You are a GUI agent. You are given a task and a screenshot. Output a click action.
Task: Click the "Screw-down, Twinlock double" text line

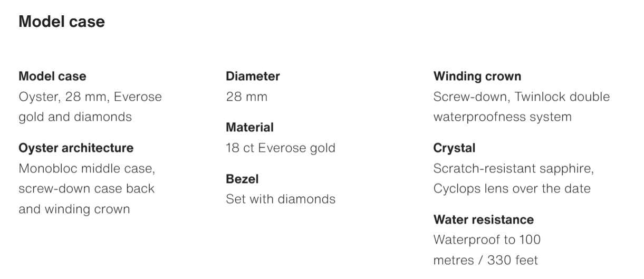(x=521, y=97)
